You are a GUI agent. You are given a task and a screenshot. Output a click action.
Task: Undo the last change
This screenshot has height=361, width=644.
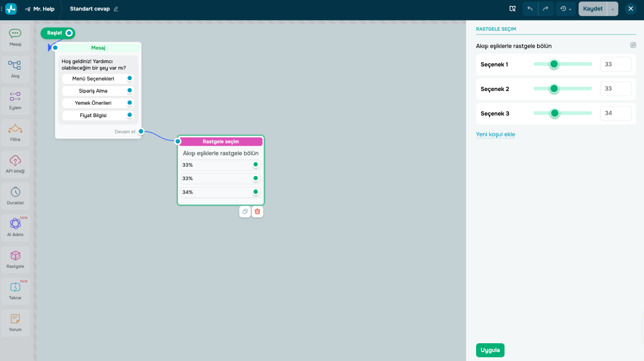pos(530,9)
